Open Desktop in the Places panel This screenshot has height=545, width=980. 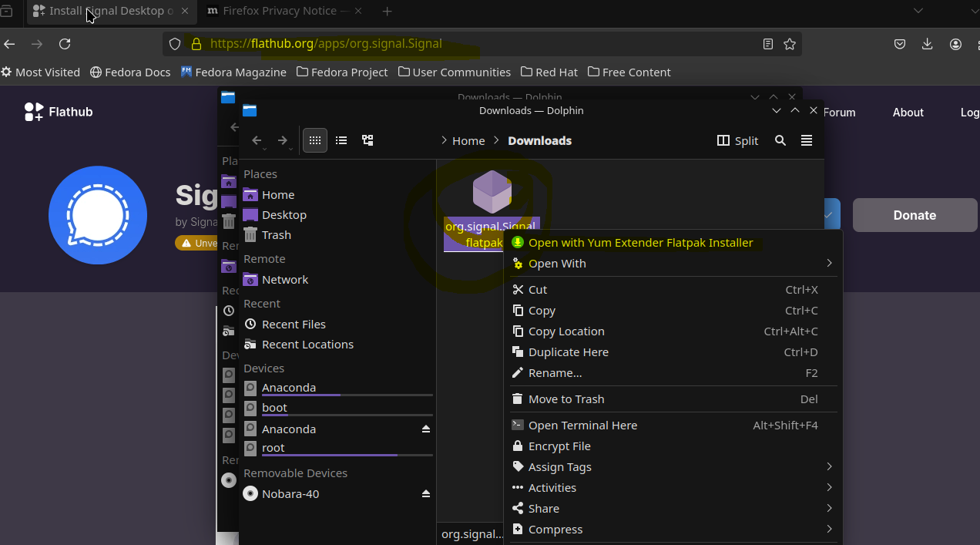(337, 214)
